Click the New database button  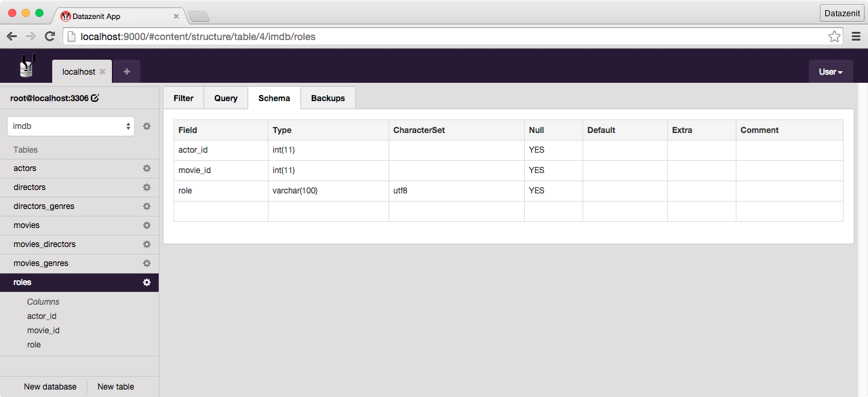tap(50, 387)
